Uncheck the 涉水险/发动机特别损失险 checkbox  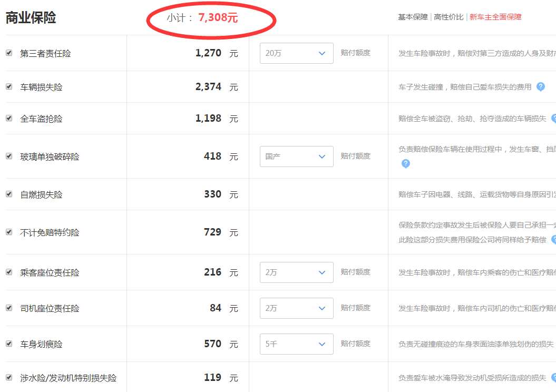[x=9, y=377]
